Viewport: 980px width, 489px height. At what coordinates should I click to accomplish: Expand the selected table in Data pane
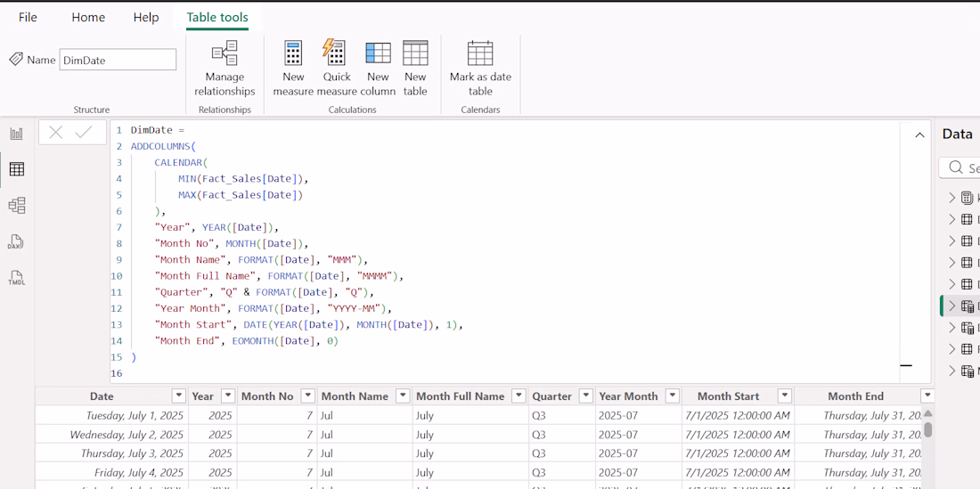click(x=951, y=306)
